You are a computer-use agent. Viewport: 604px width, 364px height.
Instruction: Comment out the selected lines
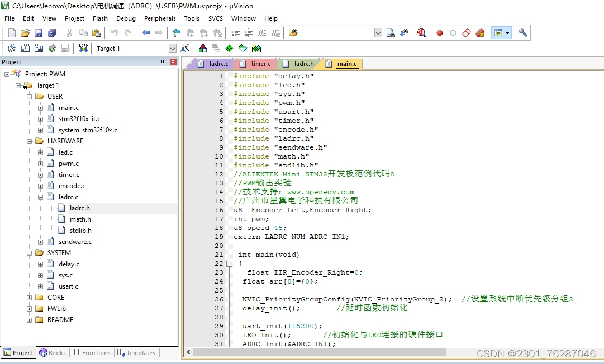[262, 33]
